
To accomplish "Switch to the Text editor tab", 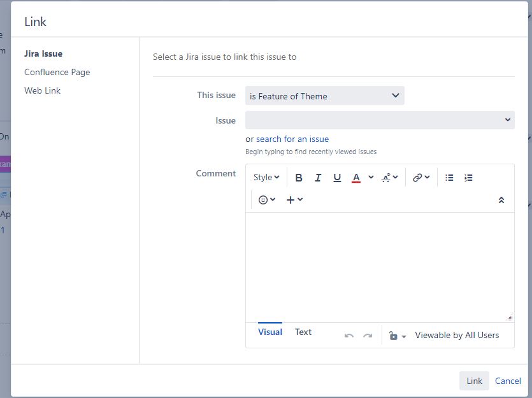I will click(303, 332).
